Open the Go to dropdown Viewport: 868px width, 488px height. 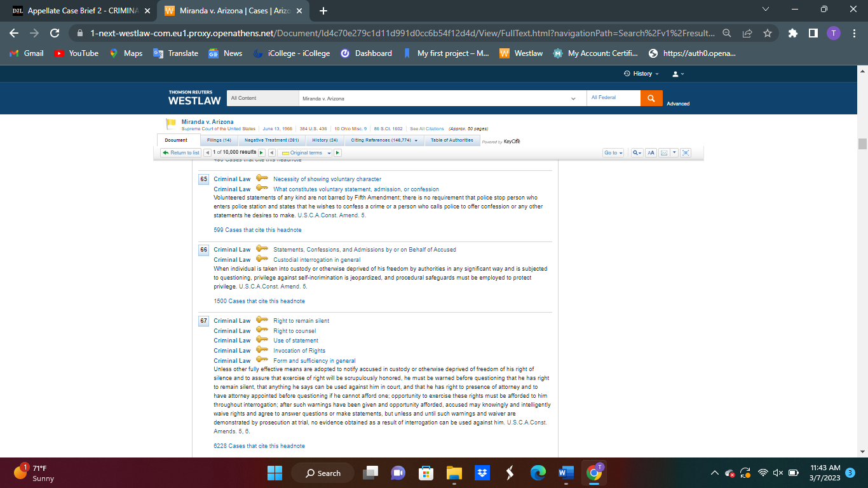click(x=614, y=152)
